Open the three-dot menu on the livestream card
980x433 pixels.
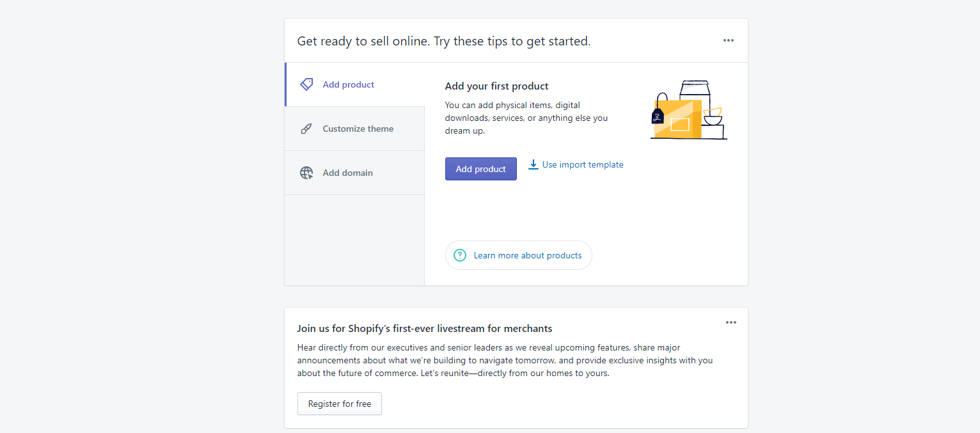[731, 322]
